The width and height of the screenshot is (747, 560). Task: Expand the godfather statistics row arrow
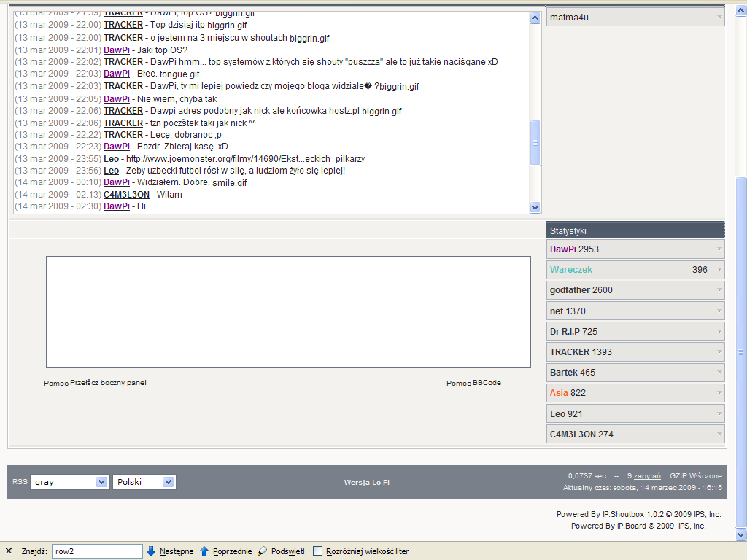click(719, 290)
